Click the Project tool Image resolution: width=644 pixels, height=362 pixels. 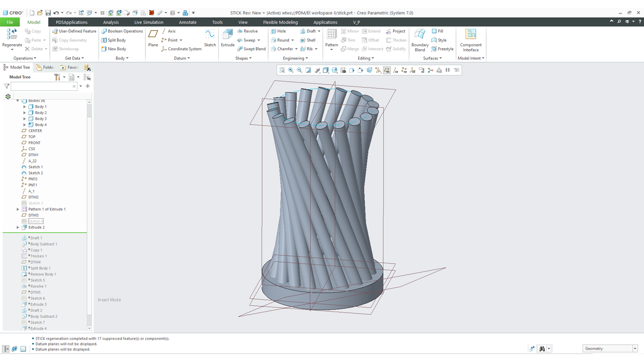pyautogui.click(x=395, y=31)
